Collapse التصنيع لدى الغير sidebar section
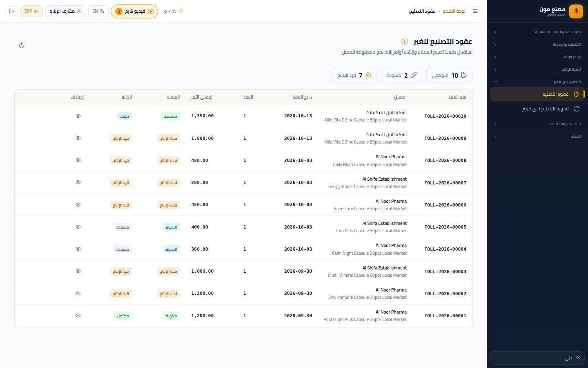This screenshot has height=368, width=588. (537, 82)
